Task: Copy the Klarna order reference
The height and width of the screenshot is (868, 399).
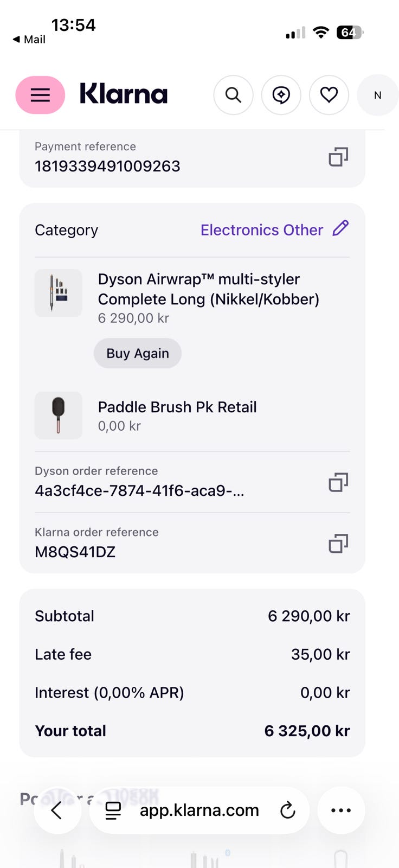Action: point(338,543)
